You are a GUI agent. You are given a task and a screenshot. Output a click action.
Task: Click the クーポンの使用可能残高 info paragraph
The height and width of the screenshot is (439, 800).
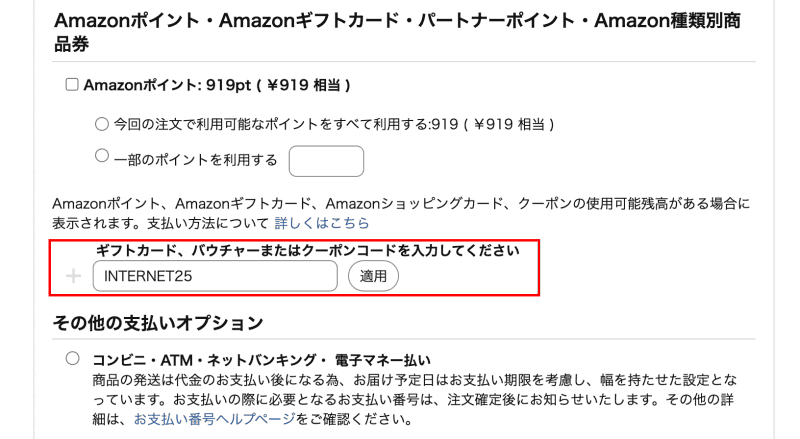400,203
